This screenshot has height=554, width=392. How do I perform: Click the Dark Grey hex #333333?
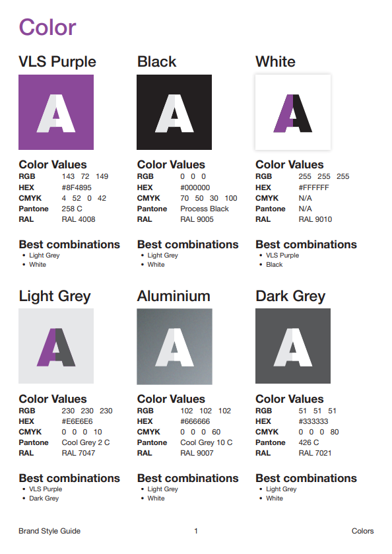tap(313, 421)
